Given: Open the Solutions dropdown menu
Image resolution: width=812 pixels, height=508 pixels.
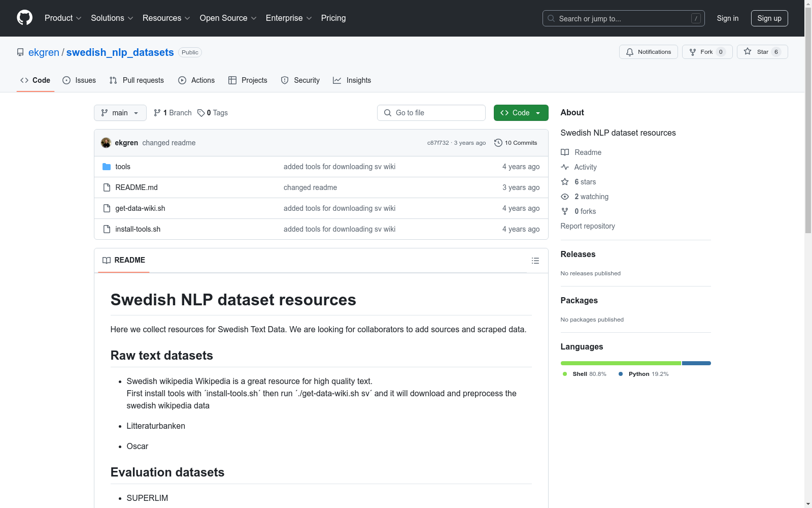Looking at the screenshot, I should pyautogui.click(x=112, y=18).
